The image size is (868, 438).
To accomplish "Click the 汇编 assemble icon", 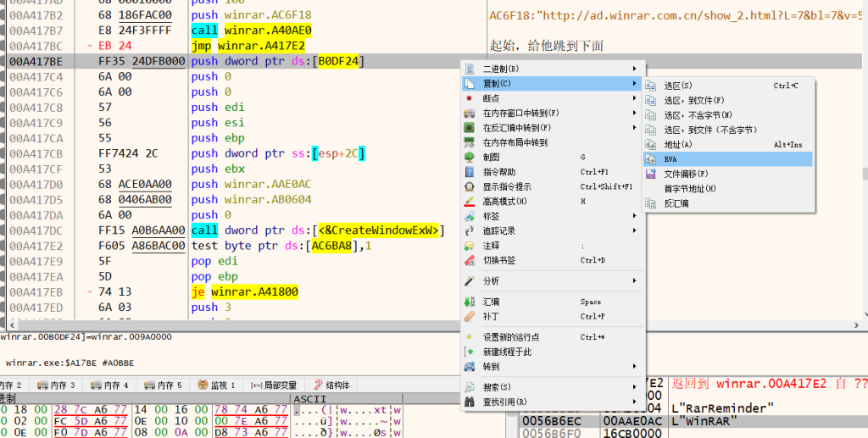I will 470,302.
